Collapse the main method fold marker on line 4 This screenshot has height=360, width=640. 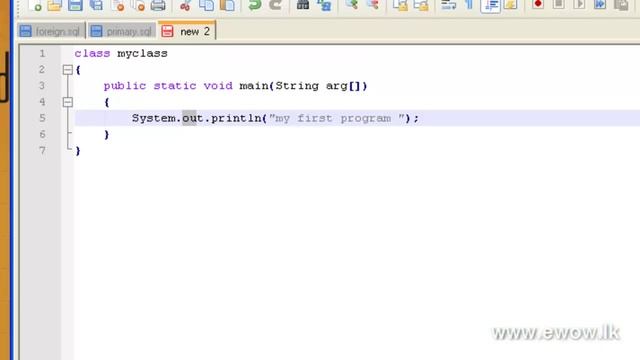click(68, 102)
